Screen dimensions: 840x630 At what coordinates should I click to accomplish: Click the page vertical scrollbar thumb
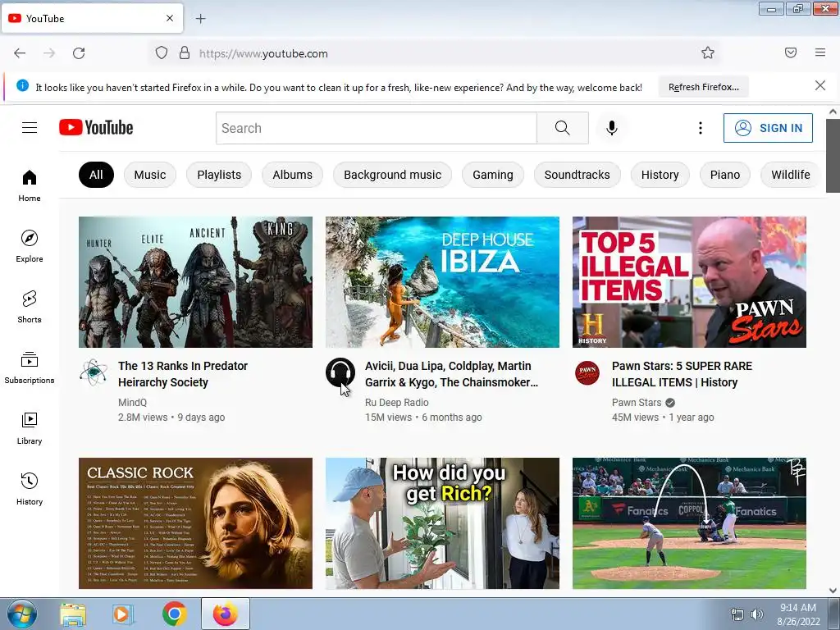[x=833, y=155]
